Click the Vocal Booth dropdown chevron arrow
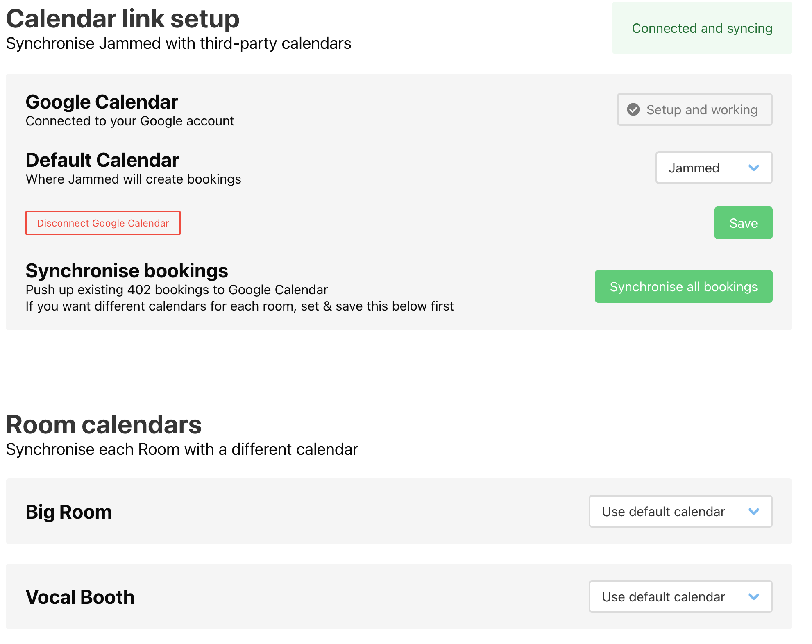This screenshot has height=644, width=812. (753, 596)
